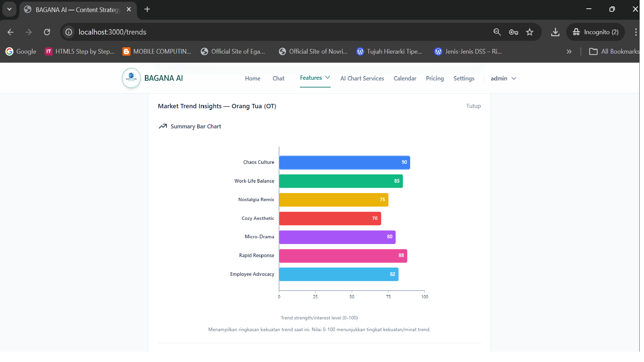Open the Summary Bar Chart trend icon

(163, 126)
